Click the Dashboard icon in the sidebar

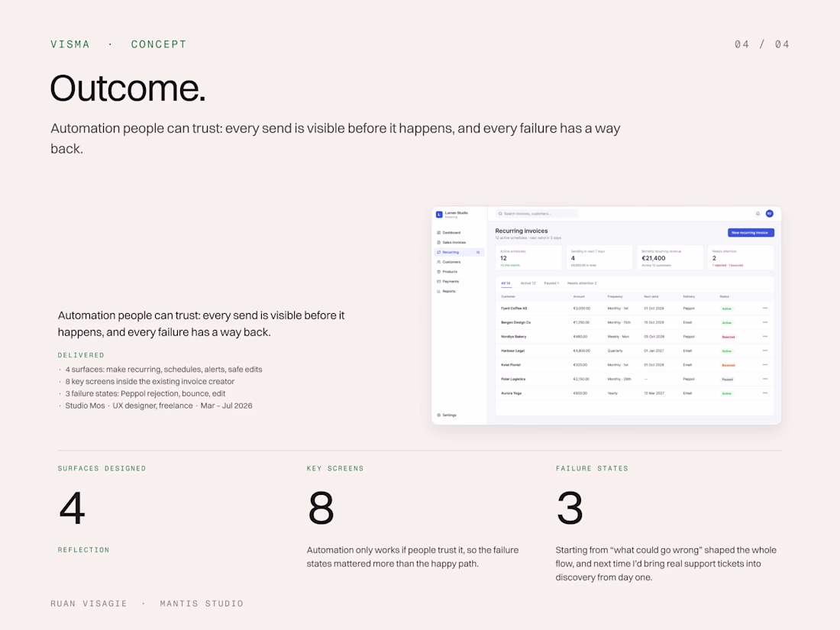coord(439,232)
